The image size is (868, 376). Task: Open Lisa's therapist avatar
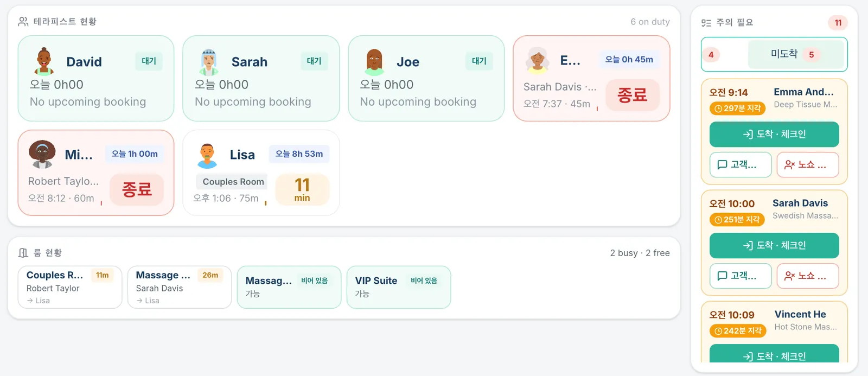pos(207,155)
